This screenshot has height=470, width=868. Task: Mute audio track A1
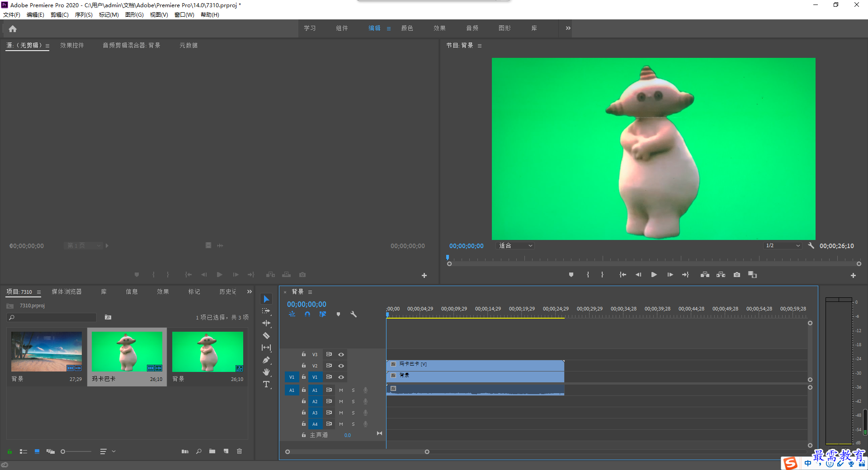(341, 390)
